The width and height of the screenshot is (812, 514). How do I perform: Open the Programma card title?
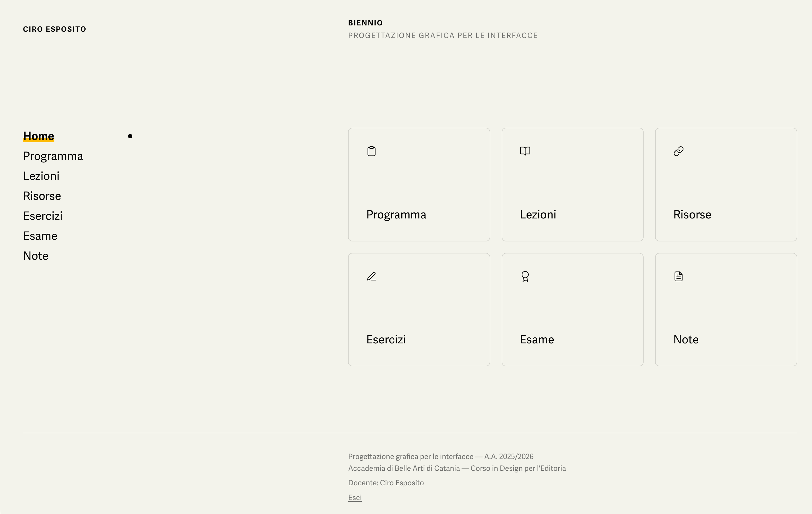tap(396, 215)
